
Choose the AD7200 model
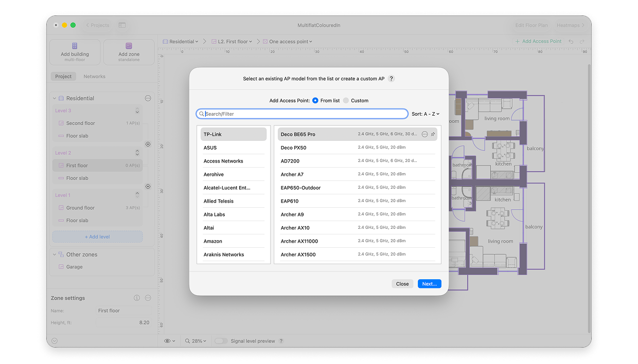pos(358,161)
